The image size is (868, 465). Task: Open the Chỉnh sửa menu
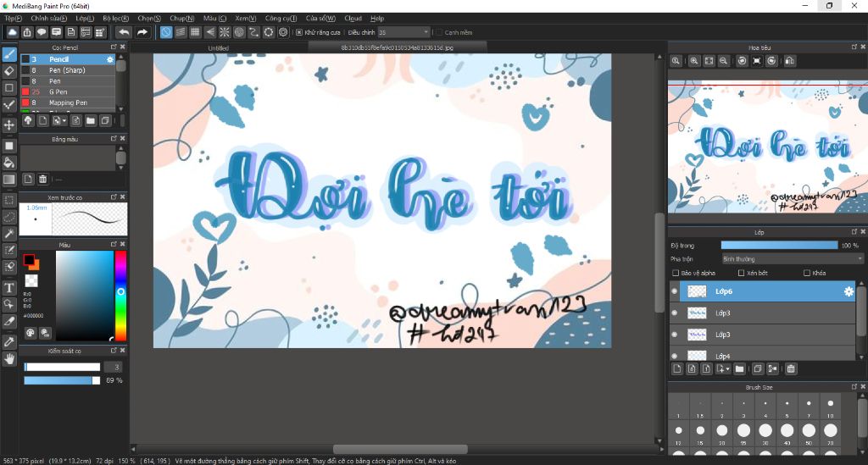point(48,19)
